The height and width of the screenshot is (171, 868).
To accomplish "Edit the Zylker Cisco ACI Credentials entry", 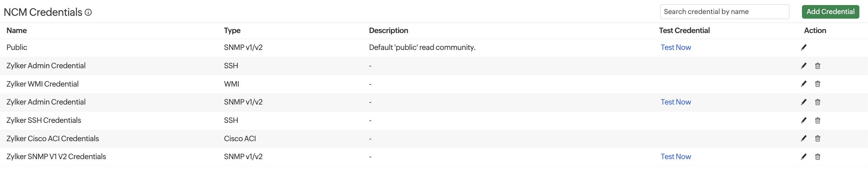I will coord(804,138).
